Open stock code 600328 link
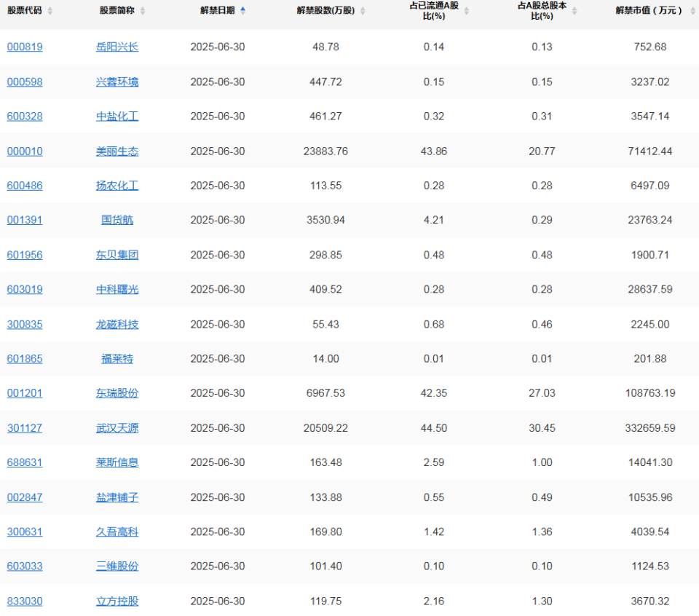 point(25,117)
